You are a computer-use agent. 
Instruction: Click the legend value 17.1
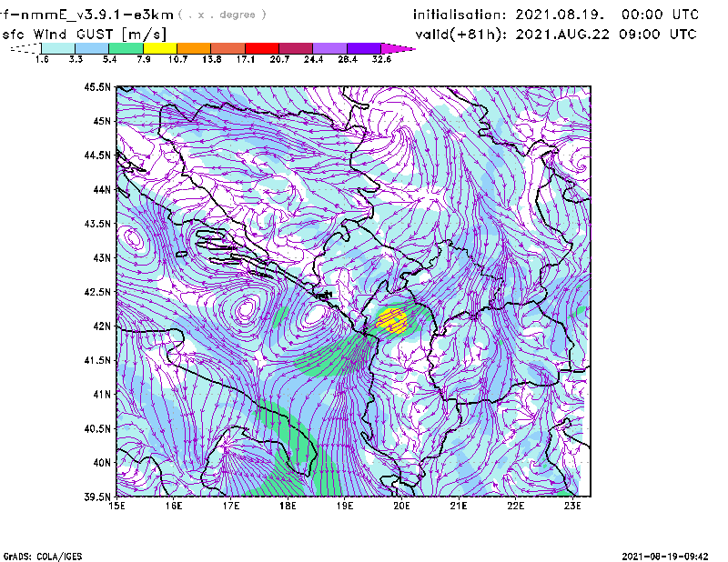coord(246,59)
